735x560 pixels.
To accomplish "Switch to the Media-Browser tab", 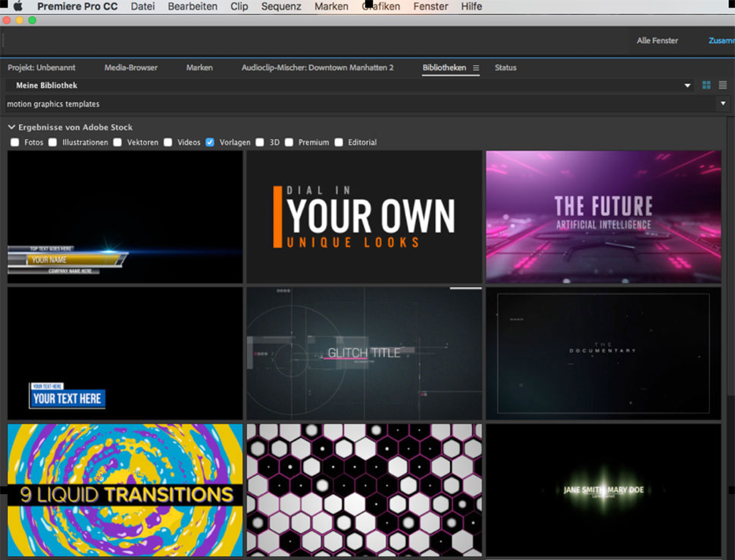I will pyautogui.click(x=131, y=68).
